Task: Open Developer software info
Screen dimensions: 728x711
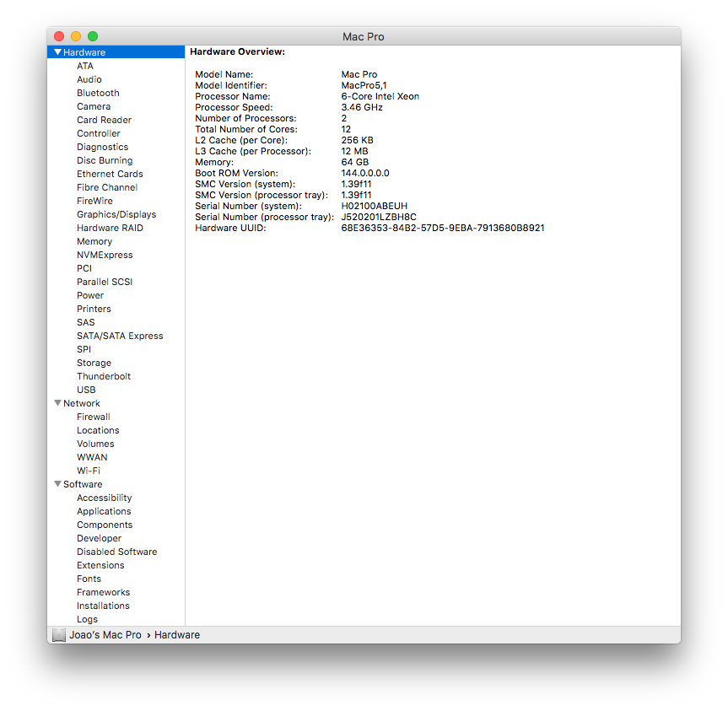Action: coord(99,538)
